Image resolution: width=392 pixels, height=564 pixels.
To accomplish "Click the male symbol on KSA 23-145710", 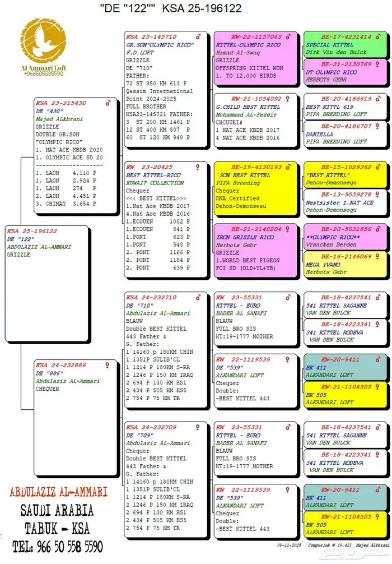I will tap(198, 36).
